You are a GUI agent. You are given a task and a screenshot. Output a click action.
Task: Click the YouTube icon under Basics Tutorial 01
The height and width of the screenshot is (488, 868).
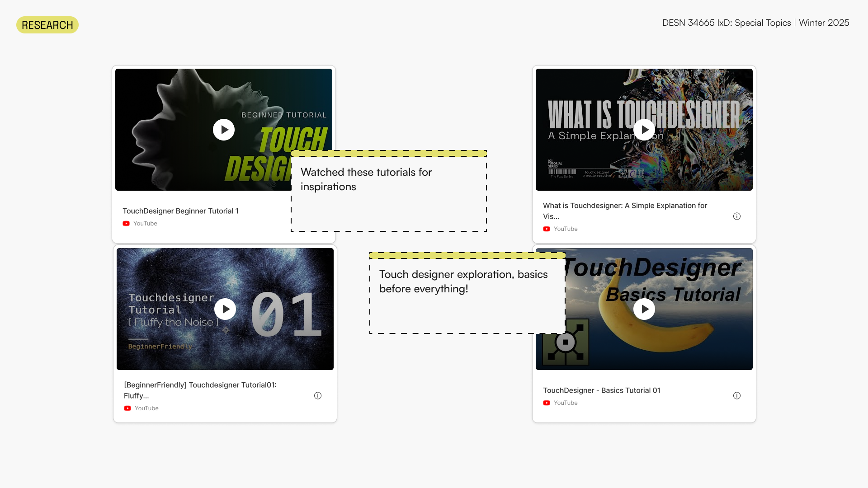(547, 403)
